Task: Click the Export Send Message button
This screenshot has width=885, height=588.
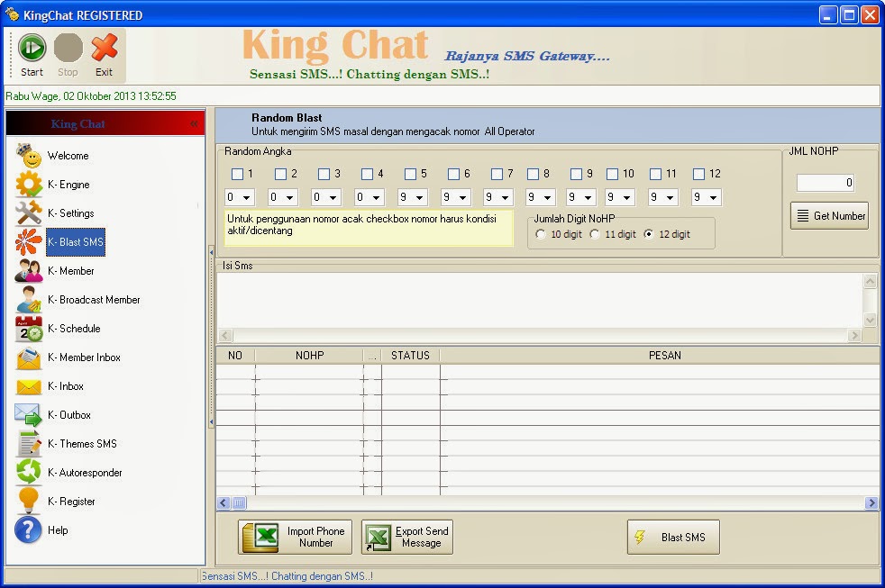Action: click(x=407, y=537)
